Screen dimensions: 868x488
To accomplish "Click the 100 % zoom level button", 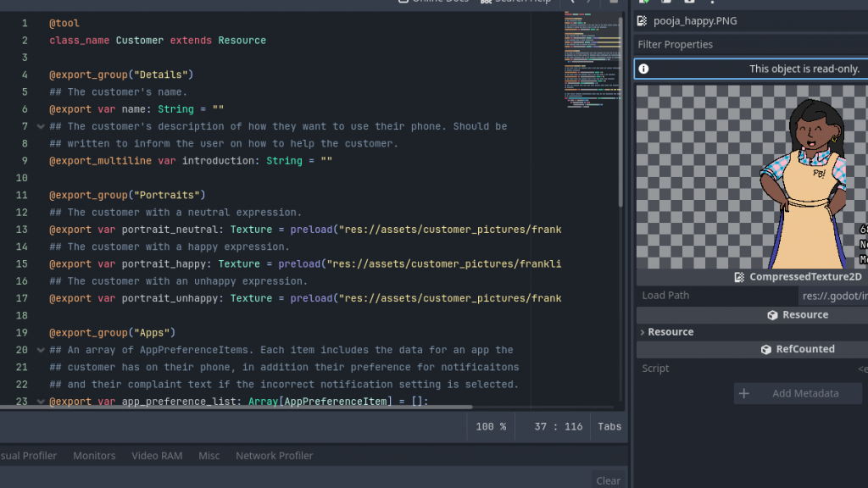I will pyautogui.click(x=491, y=426).
